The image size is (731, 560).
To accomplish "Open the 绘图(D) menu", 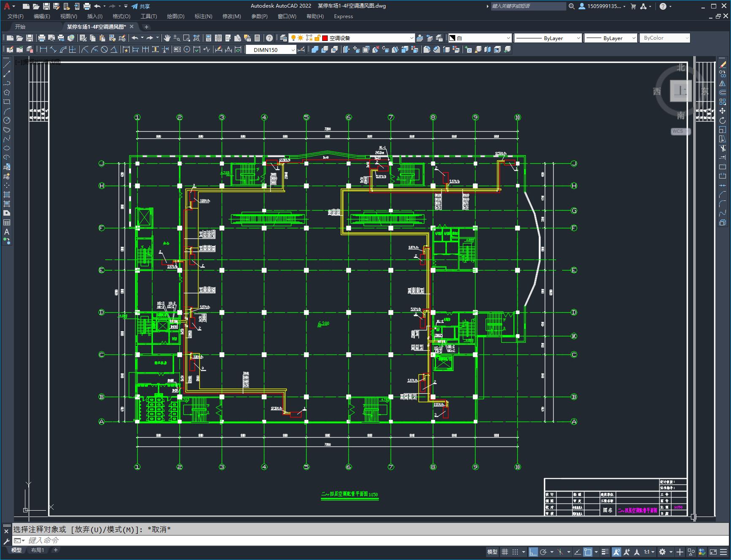I will coord(176,16).
